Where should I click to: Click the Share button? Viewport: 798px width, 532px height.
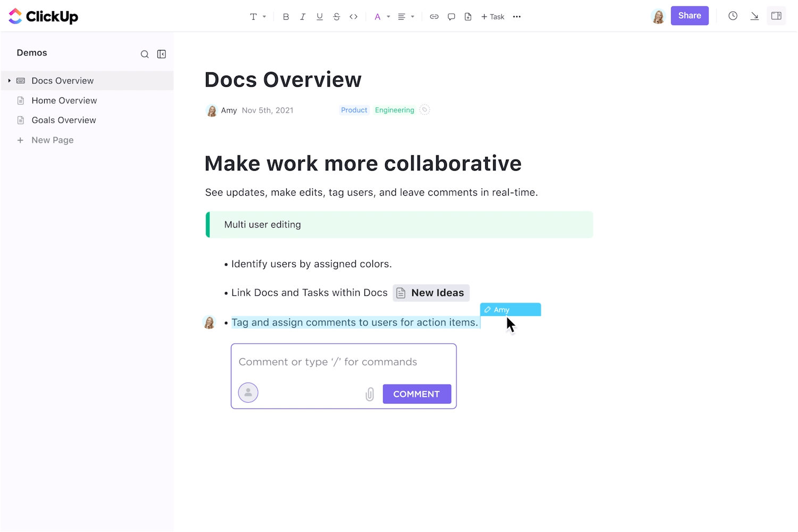(689, 15)
